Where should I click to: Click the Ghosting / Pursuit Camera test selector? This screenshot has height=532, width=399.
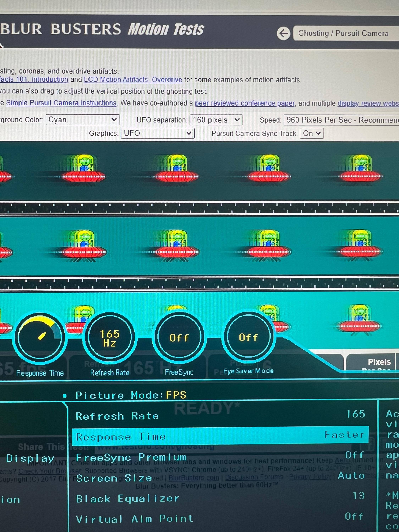tap(344, 33)
